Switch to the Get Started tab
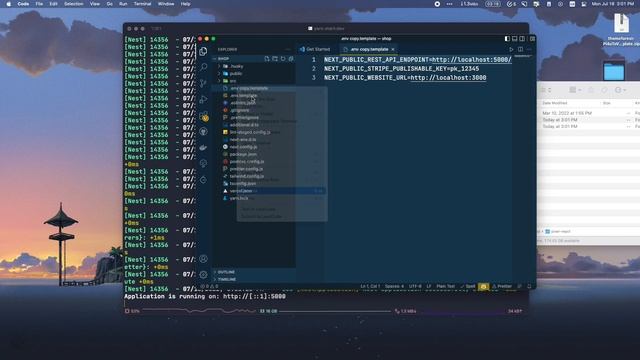Image resolution: width=640 pixels, height=360 pixels. (x=315, y=49)
